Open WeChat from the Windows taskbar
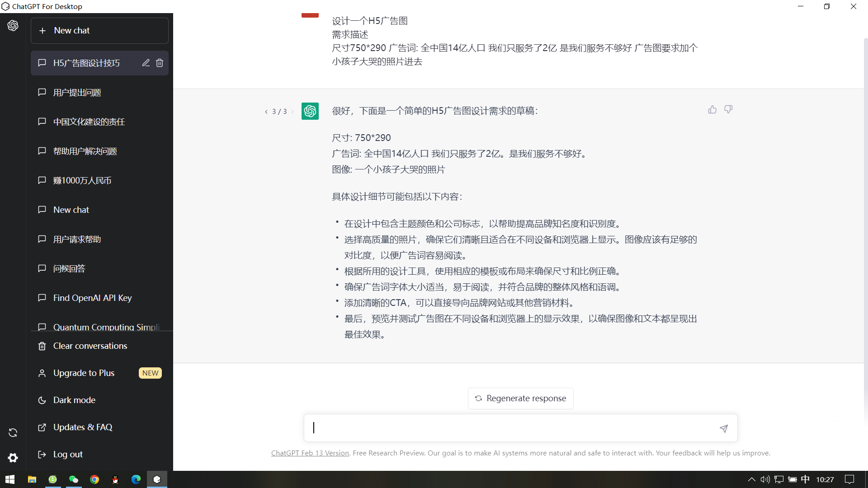Screen dimensions: 868x488 tap(74, 479)
